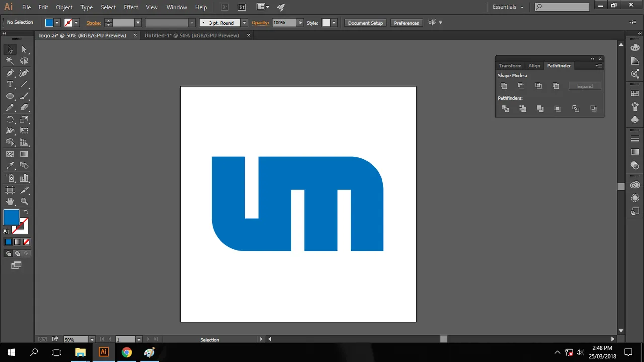
Task: Activate the Artboard tool
Action: tap(10, 190)
